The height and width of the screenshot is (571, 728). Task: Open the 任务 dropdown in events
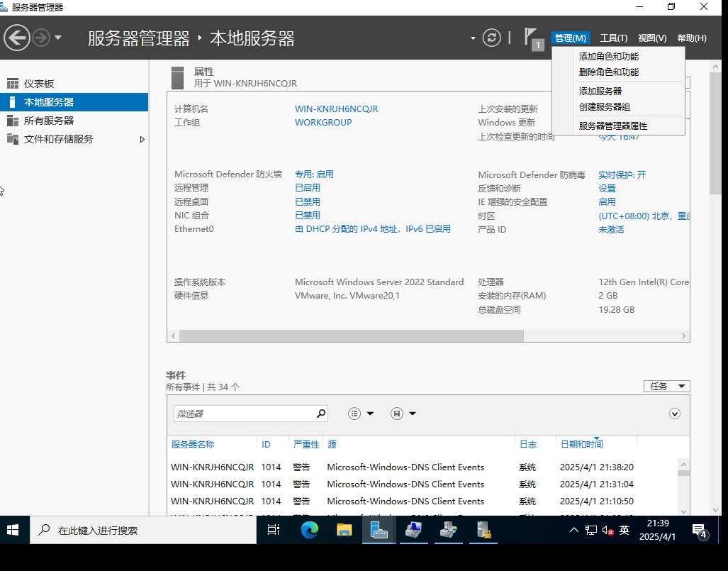[667, 386]
